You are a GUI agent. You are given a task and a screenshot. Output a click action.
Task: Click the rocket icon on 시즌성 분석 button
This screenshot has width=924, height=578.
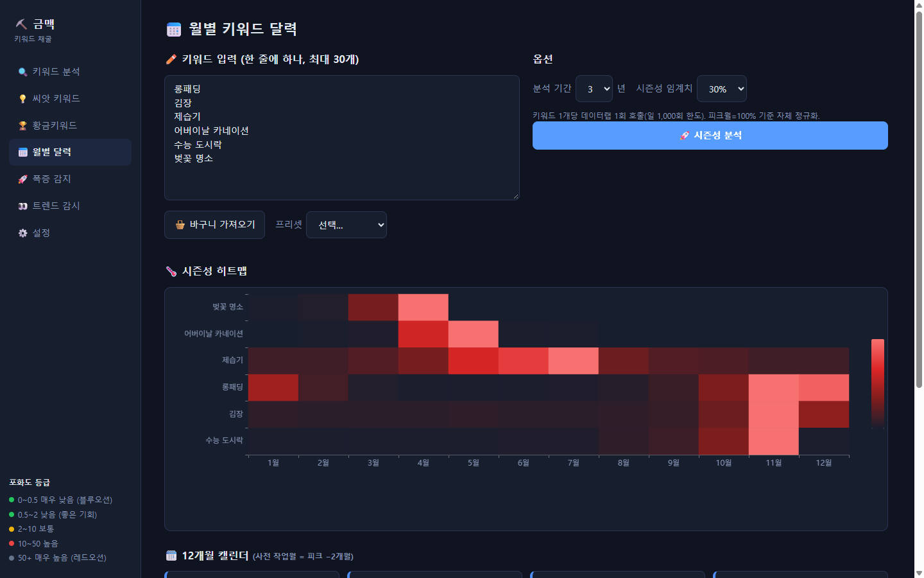click(685, 136)
